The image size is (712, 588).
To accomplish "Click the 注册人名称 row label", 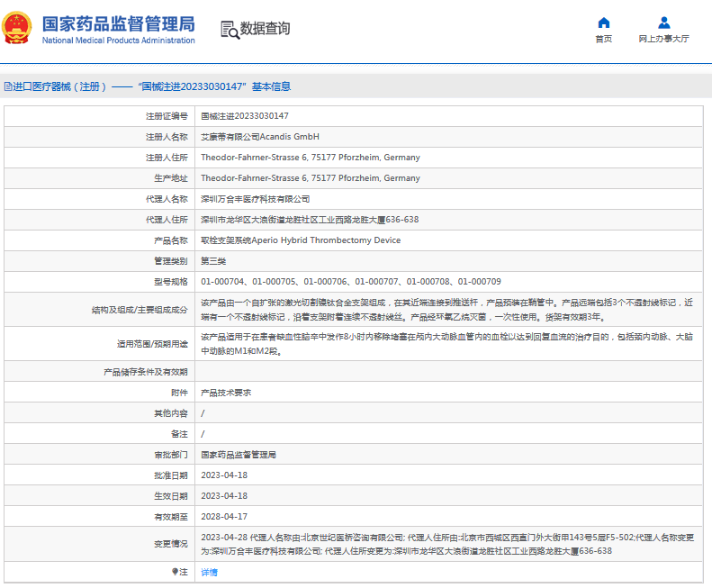I will [167, 137].
